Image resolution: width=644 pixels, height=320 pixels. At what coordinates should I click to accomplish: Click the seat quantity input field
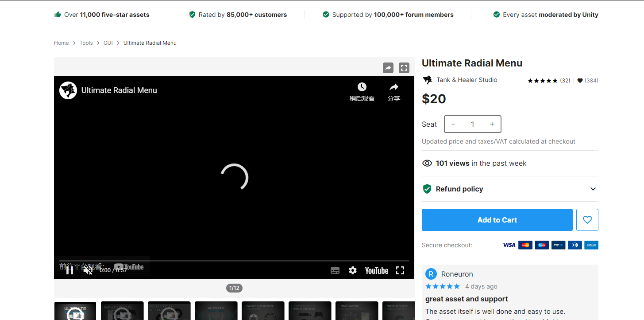click(x=473, y=124)
